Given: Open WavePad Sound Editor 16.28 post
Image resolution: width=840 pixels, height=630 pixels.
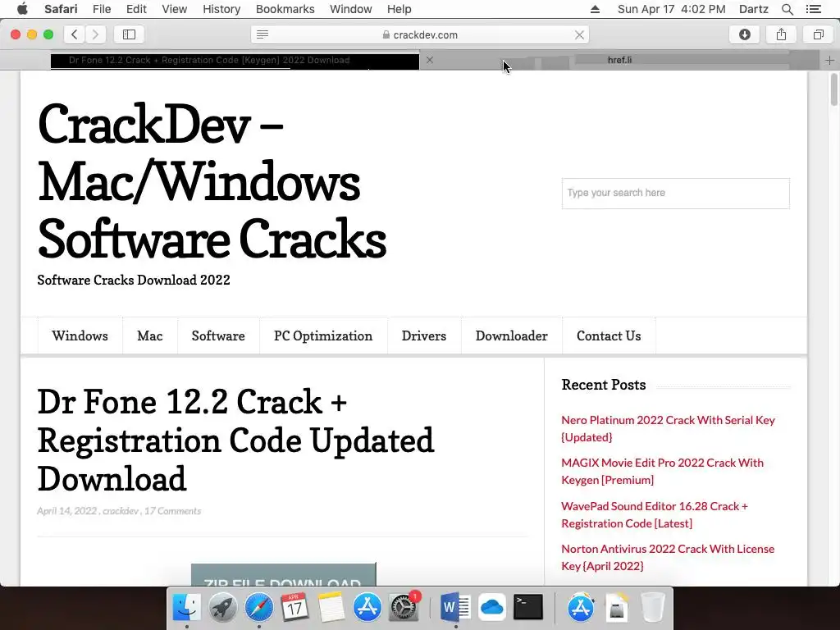Looking at the screenshot, I should coord(654,515).
